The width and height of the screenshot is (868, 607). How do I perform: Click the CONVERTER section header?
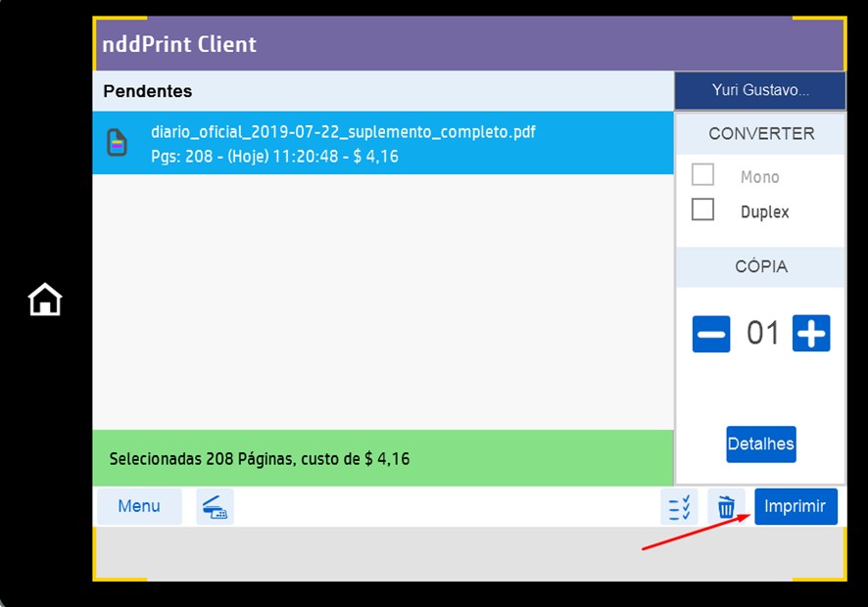[761, 133]
